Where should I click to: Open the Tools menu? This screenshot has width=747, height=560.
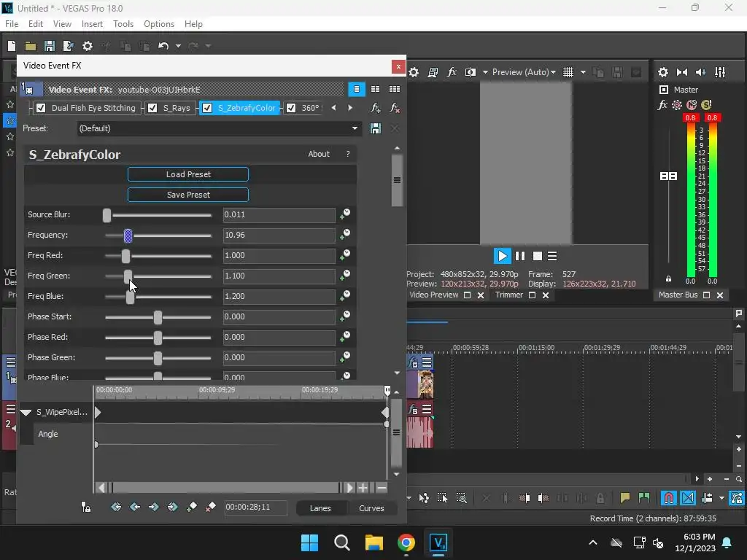pos(123,24)
